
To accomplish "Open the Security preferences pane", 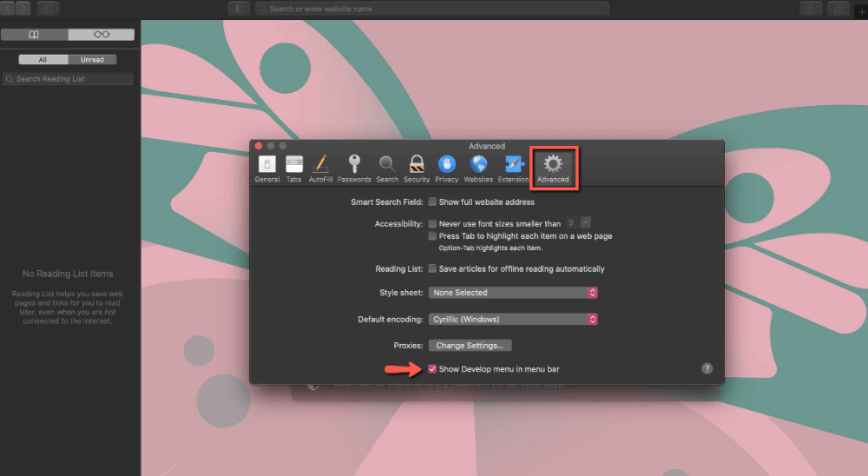I will (417, 169).
